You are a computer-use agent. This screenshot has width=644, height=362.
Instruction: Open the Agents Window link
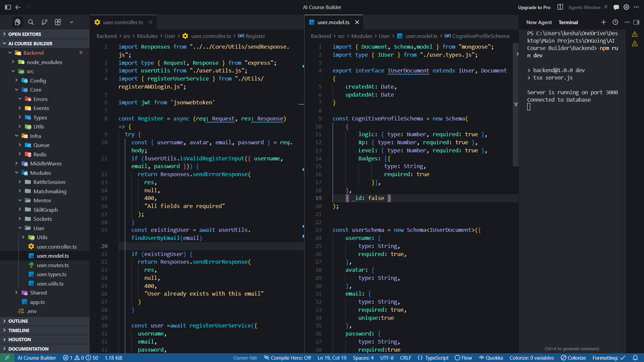pos(588,8)
